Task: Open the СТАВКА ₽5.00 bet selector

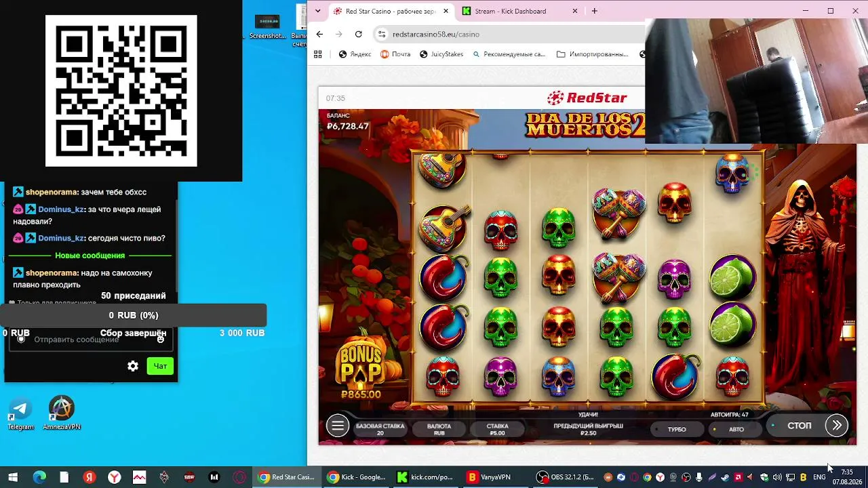Action: pyautogui.click(x=497, y=429)
